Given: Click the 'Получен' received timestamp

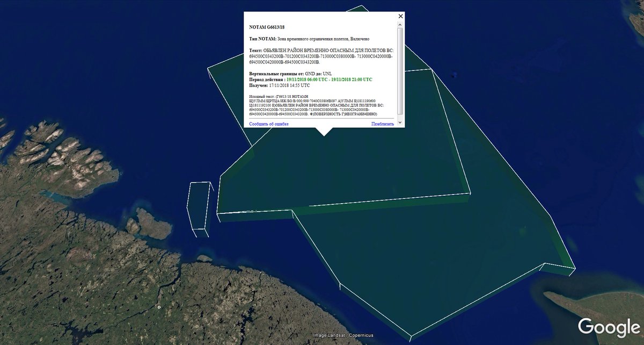Looking at the screenshot, I should click(x=280, y=85).
